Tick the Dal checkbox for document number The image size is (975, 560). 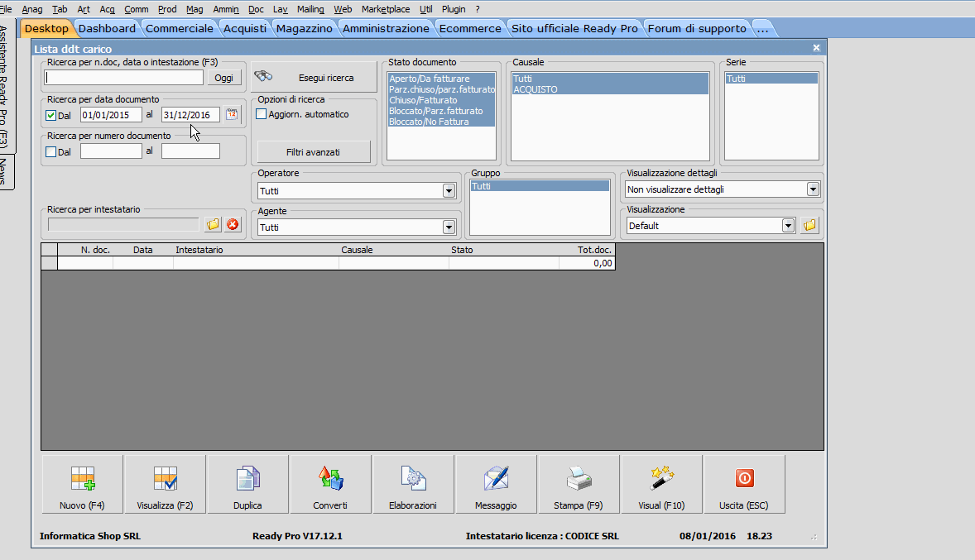(x=51, y=151)
